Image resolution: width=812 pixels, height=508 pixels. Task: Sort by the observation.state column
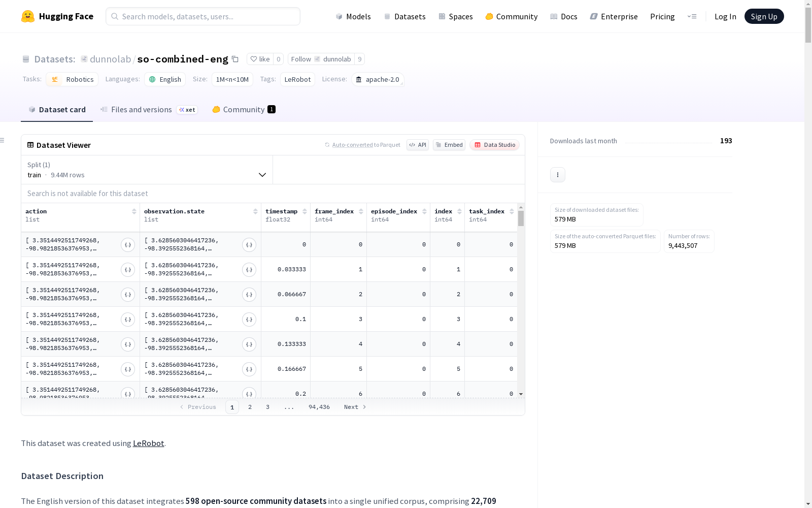point(255,211)
